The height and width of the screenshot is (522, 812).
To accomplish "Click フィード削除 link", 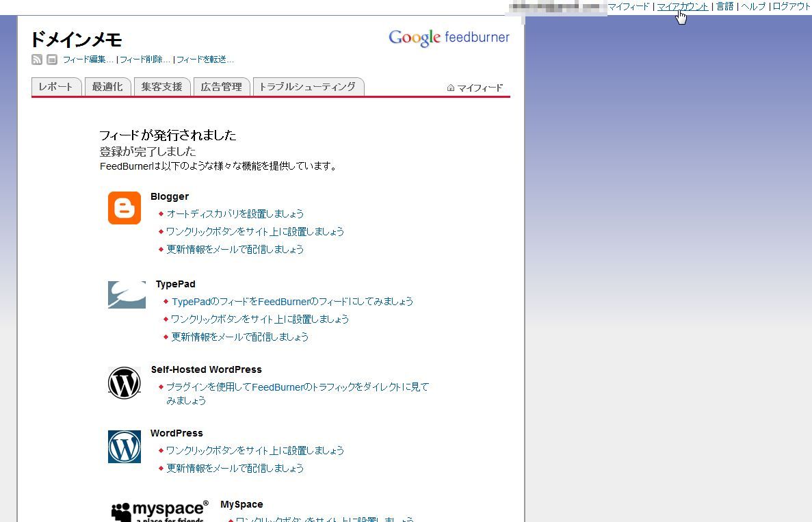I will tap(145, 60).
